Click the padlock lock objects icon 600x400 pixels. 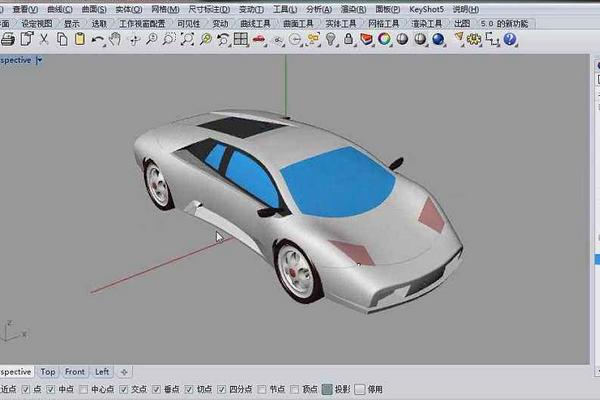coord(348,39)
